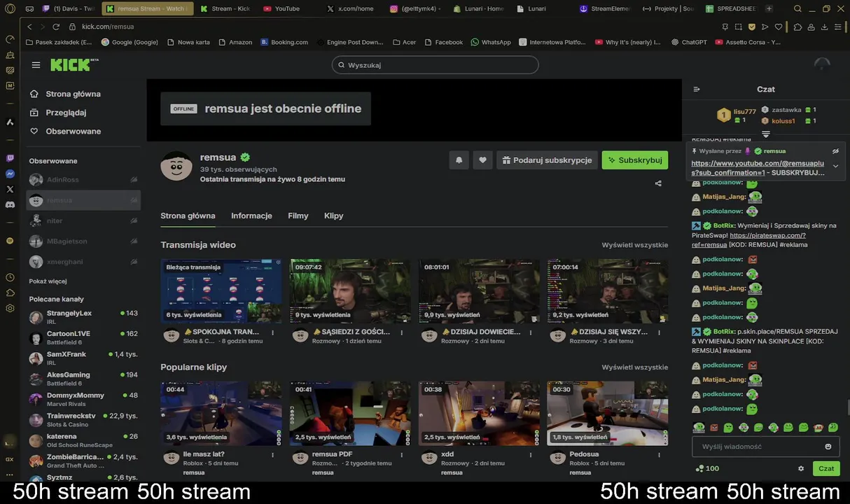Open the WhatsApp bookmark
The height and width of the screenshot is (504, 850).
tap(491, 42)
